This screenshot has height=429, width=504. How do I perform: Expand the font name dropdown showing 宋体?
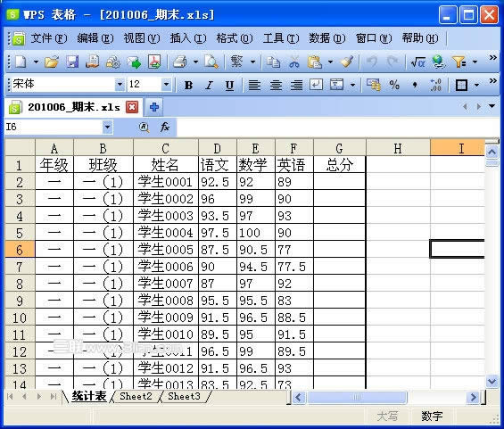pos(120,85)
